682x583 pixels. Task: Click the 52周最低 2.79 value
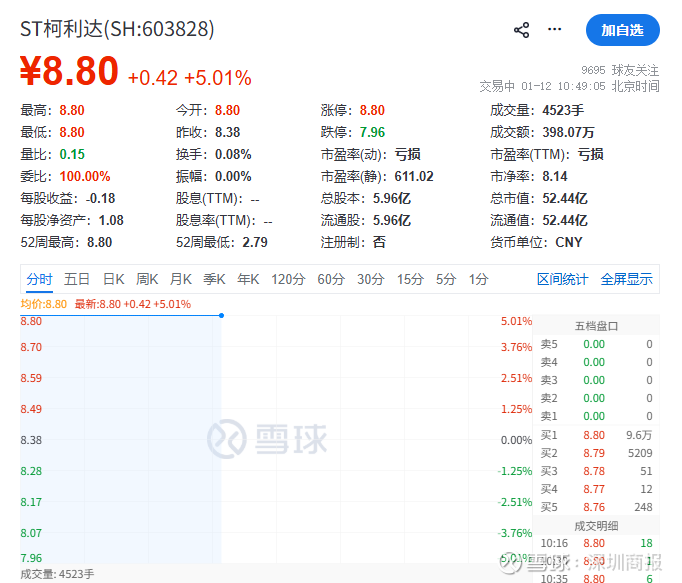tap(255, 242)
